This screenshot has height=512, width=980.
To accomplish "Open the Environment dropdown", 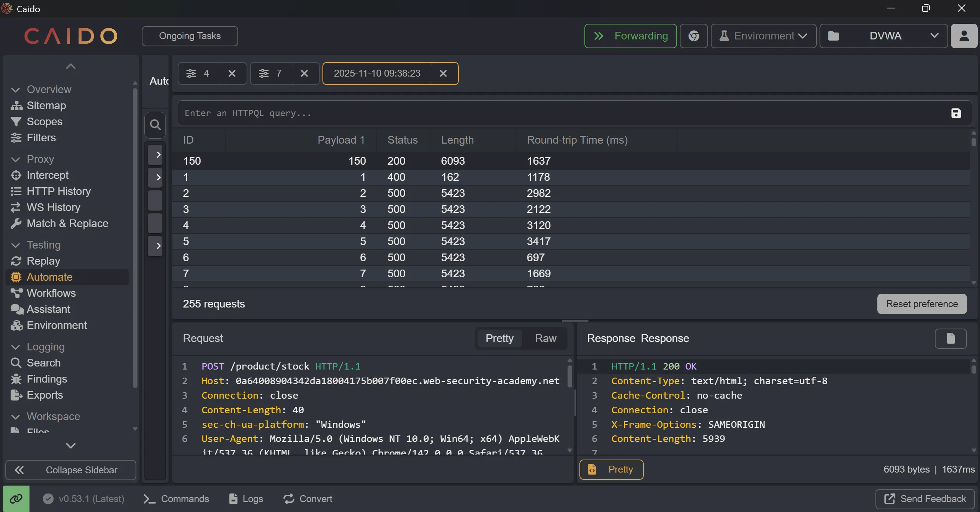I will pos(764,36).
